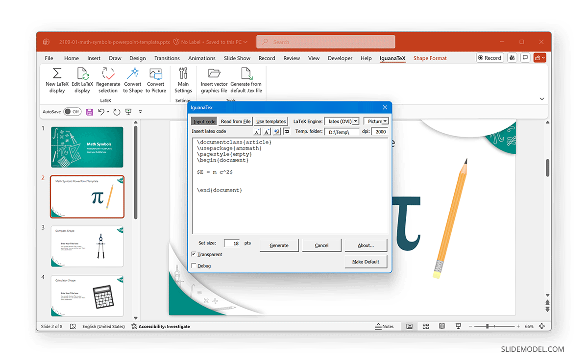Open Edit LaTeX display tool
This screenshot has height=364, width=588.
pyautogui.click(x=82, y=81)
